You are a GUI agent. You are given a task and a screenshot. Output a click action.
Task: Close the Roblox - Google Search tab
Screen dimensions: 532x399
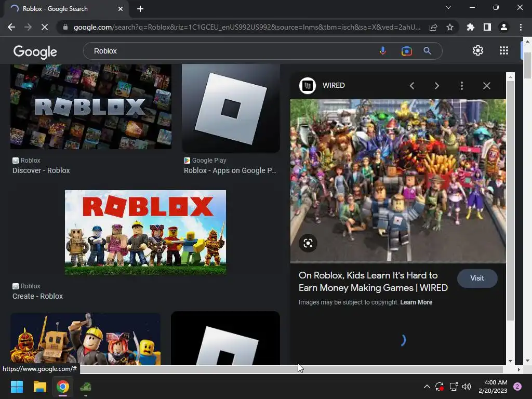coord(121,9)
